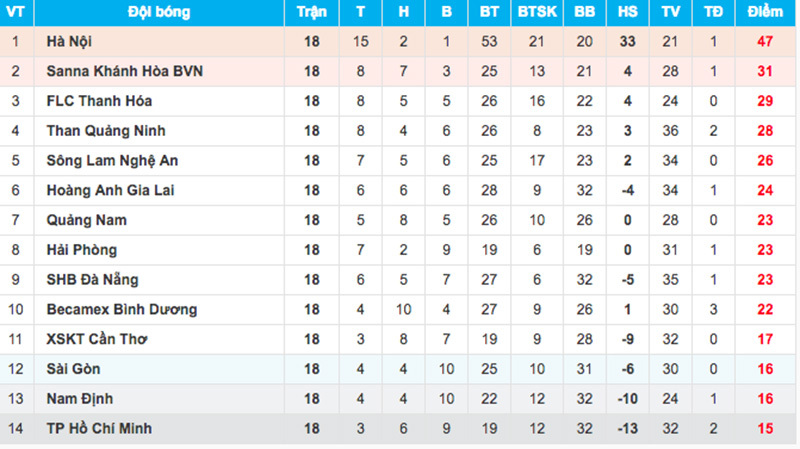Image resolution: width=800 pixels, height=449 pixels.
Task: Sort by the Trận column header
Action: click(x=311, y=13)
